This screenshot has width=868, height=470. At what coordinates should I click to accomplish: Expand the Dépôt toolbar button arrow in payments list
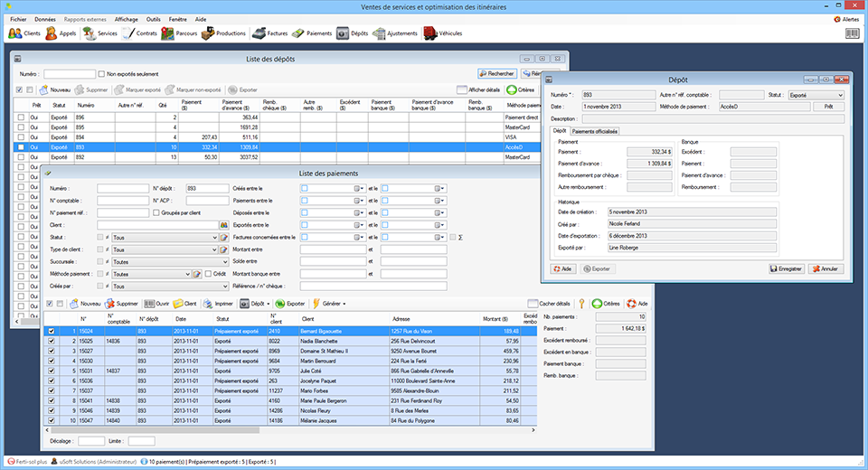[x=269, y=304]
